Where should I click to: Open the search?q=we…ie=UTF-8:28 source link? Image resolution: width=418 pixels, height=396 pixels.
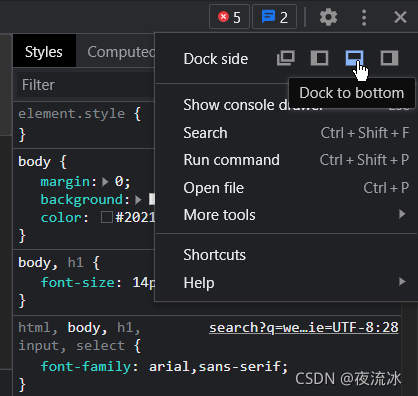304,328
